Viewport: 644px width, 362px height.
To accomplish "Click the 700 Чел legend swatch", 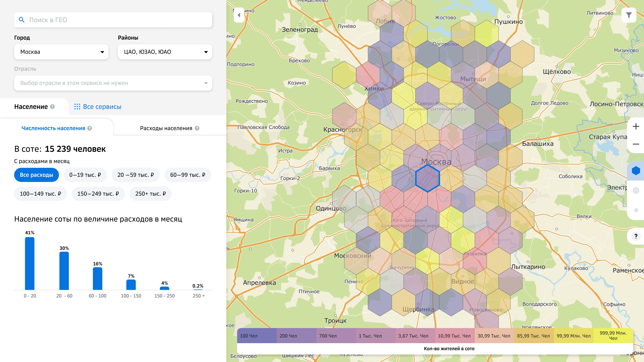I will click(x=336, y=336).
